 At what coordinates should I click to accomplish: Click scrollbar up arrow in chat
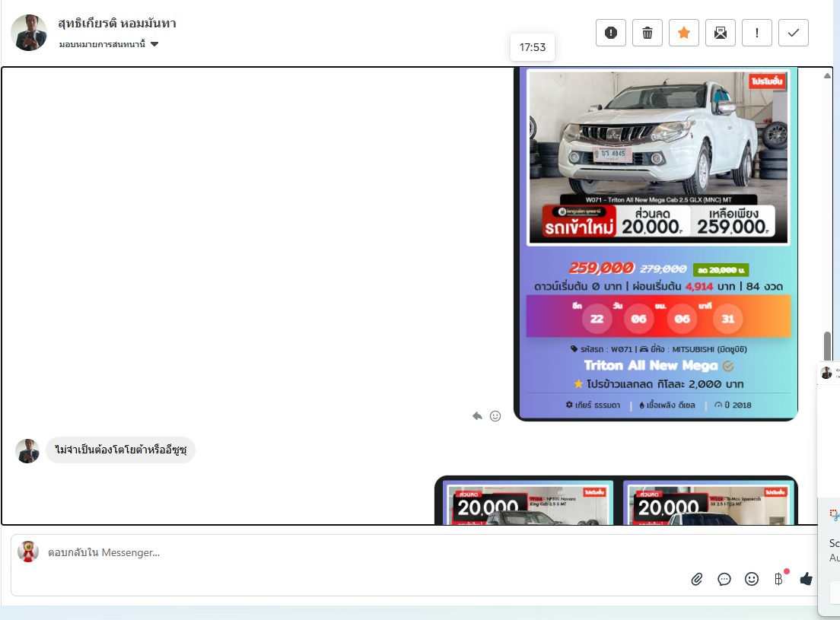click(x=827, y=75)
